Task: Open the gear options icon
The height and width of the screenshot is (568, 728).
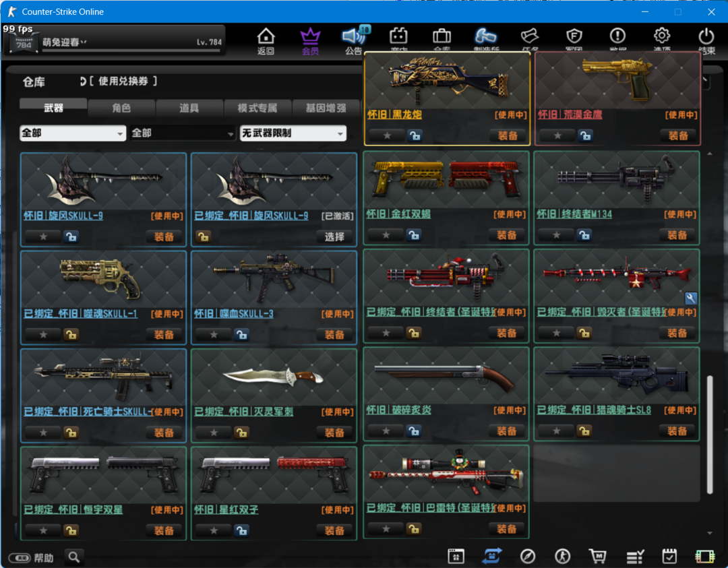Action: (662, 36)
